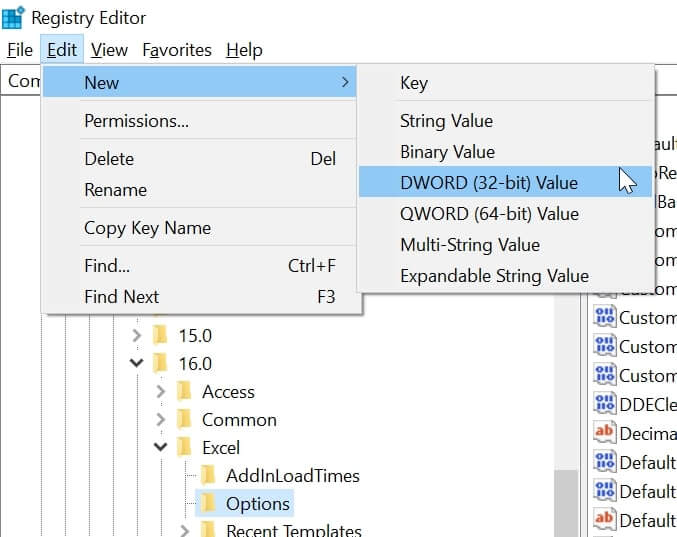Select the Options key in tree
The width and height of the screenshot is (677, 537).
pyautogui.click(x=258, y=503)
